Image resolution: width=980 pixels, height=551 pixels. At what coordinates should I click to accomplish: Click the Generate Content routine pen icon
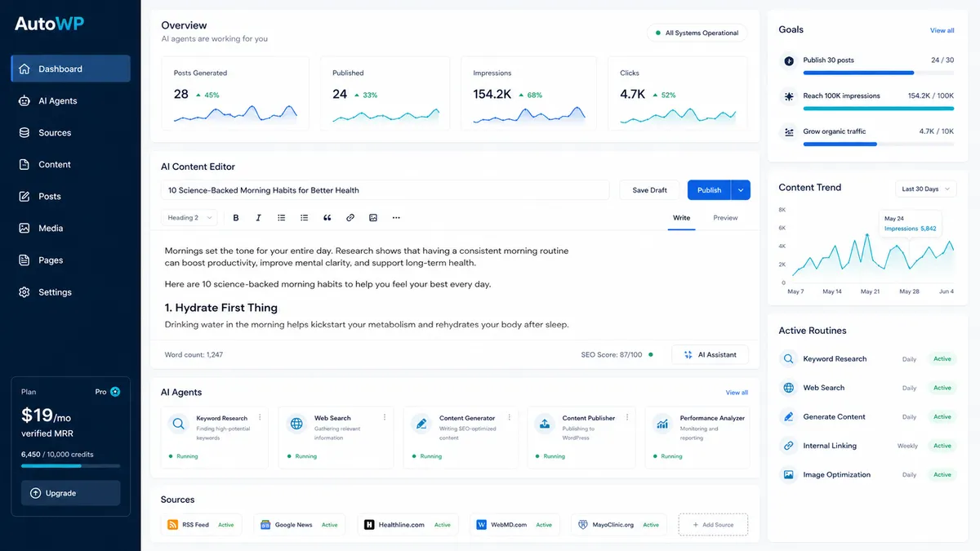788,416
